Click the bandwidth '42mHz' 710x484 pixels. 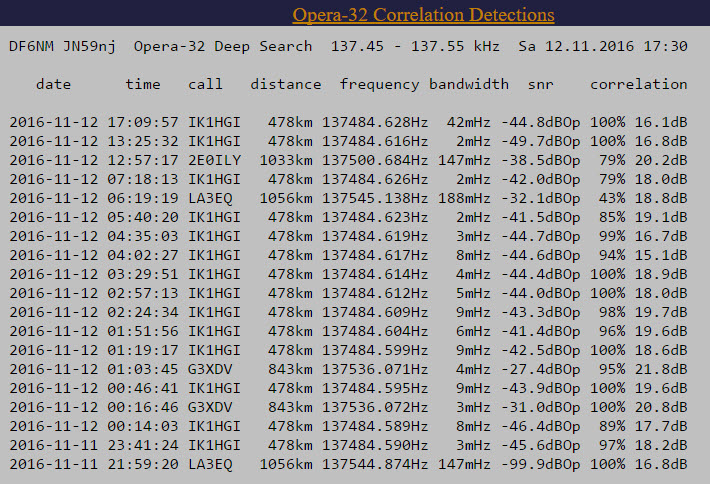(469, 122)
